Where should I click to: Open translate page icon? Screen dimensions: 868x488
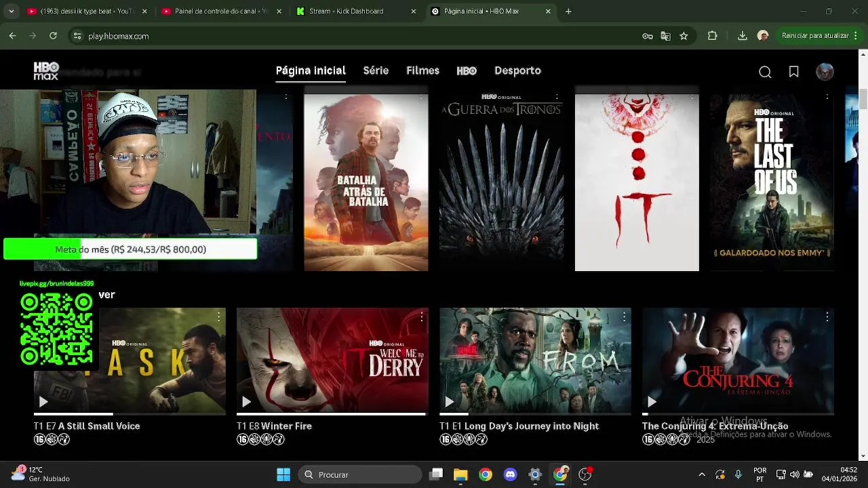coord(665,36)
